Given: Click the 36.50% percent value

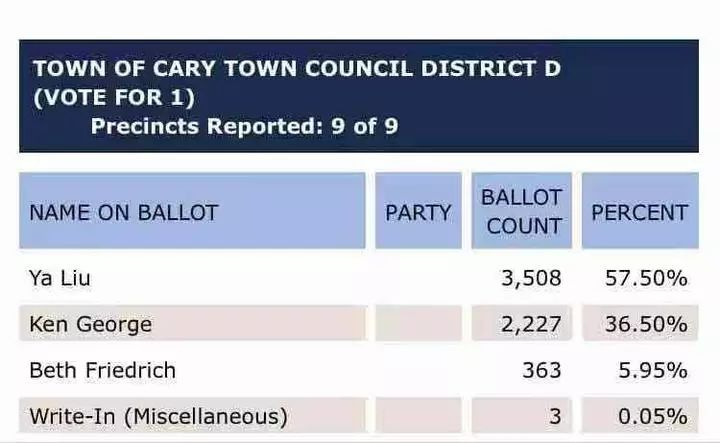Looking at the screenshot, I should tap(646, 325).
